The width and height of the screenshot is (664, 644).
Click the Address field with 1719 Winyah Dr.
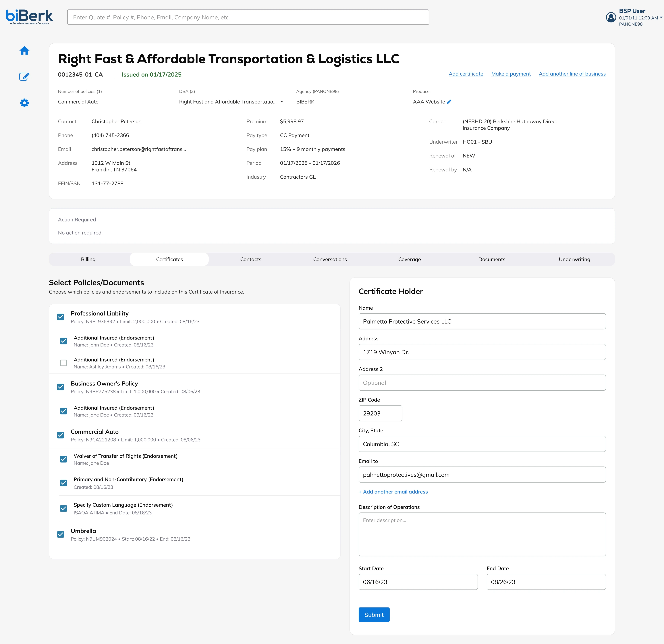coord(482,352)
